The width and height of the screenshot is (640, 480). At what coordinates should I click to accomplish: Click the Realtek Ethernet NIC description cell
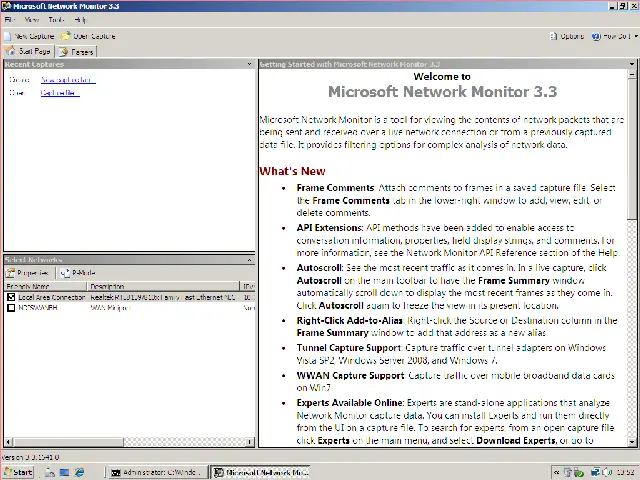163,297
